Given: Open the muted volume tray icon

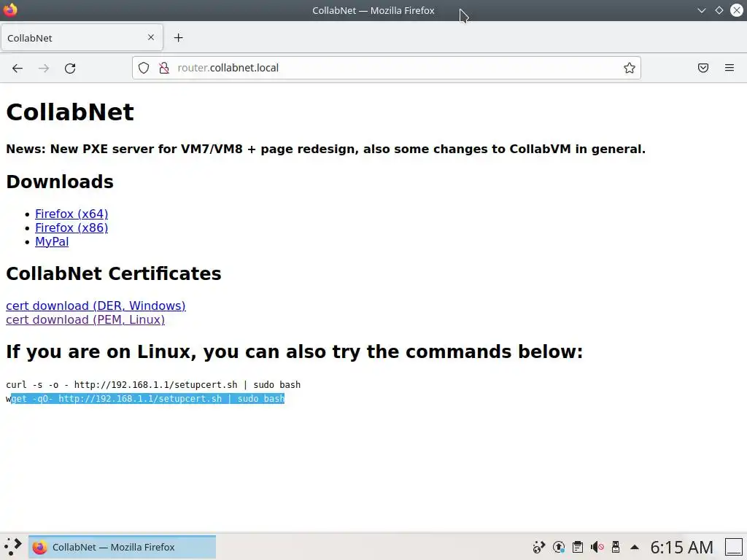Looking at the screenshot, I should (597, 547).
